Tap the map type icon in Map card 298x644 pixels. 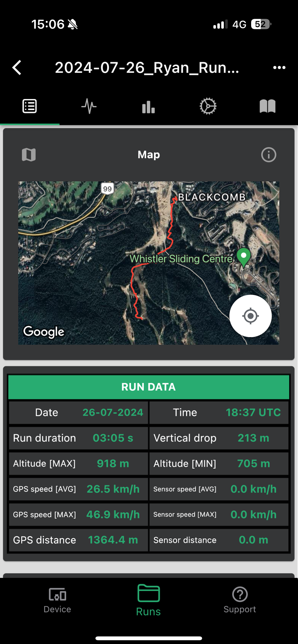pyautogui.click(x=29, y=154)
